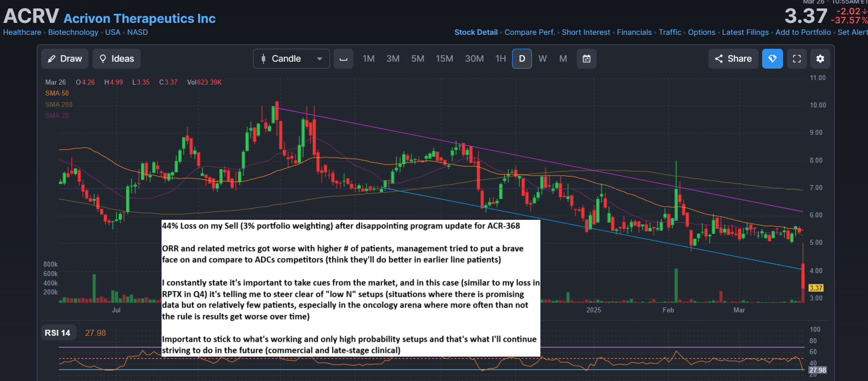The width and height of the screenshot is (868, 381).
Task: Open Compare Perf. page
Action: click(x=529, y=32)
